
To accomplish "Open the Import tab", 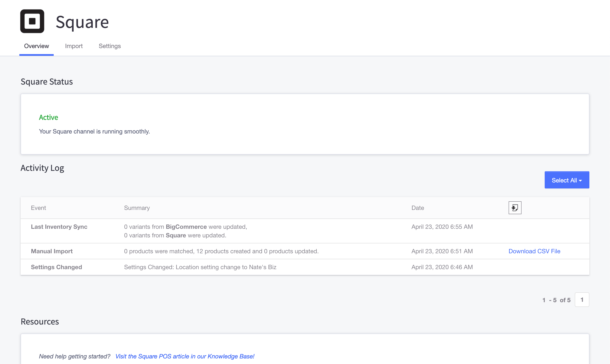I will [x=74, y=46].
